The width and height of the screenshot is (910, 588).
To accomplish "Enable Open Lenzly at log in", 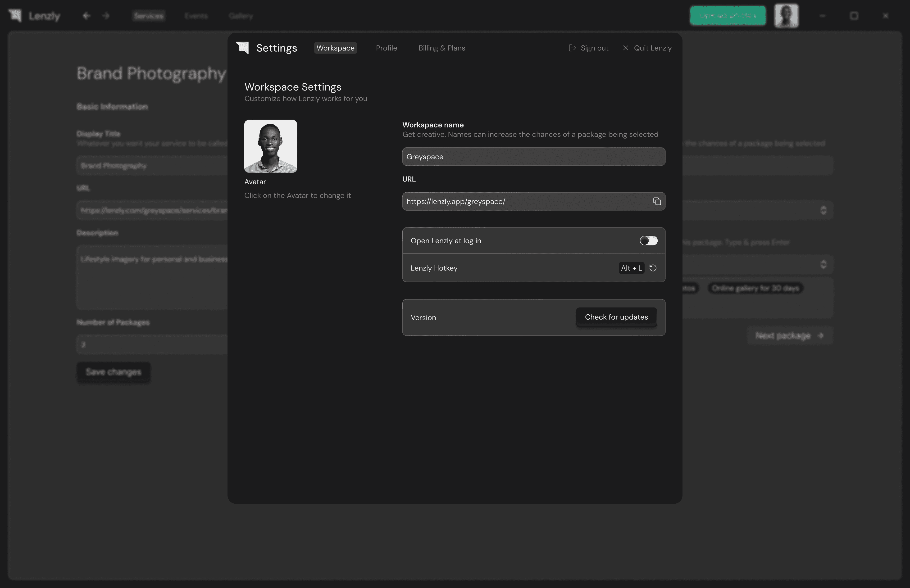I will [648, 240].
